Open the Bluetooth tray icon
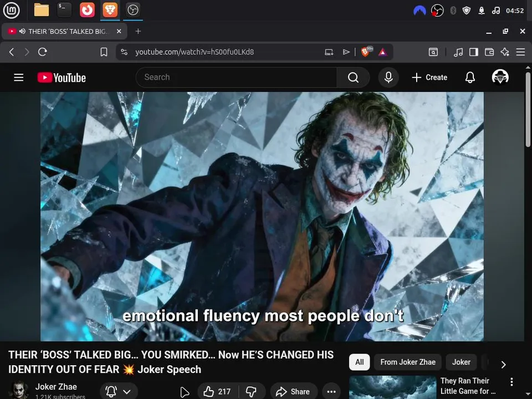 (x=453, y=11)
